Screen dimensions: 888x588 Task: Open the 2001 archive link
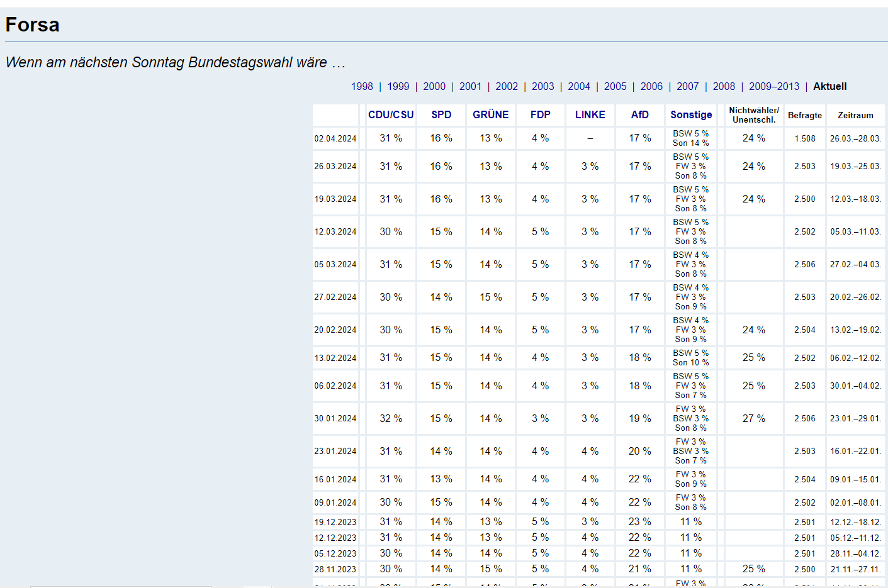tap(470, 86)
